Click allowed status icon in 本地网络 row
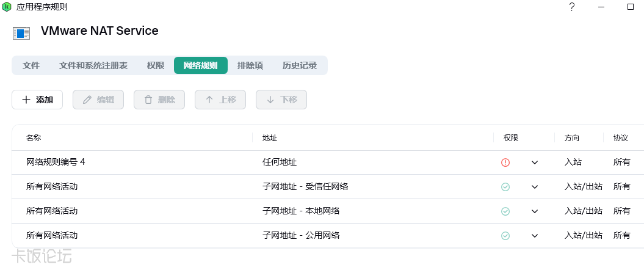This screenshot has height=270, width=644. (x=505, y=211)
